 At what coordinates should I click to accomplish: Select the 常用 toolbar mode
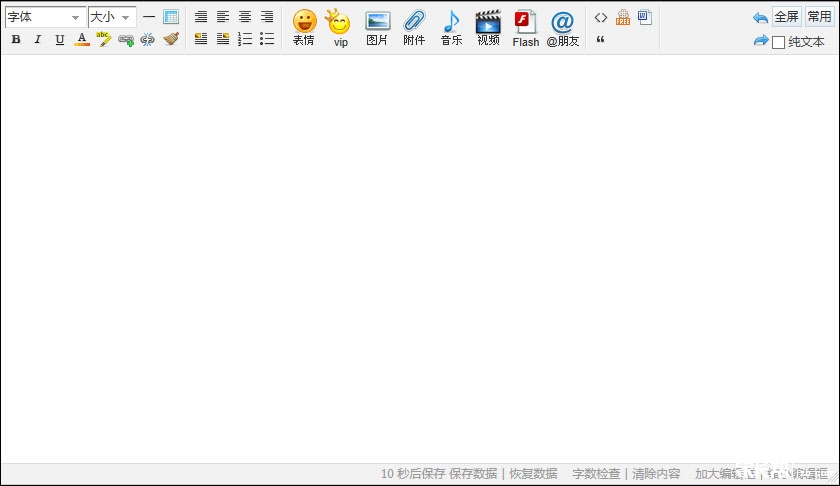click(x=819, y=17)
